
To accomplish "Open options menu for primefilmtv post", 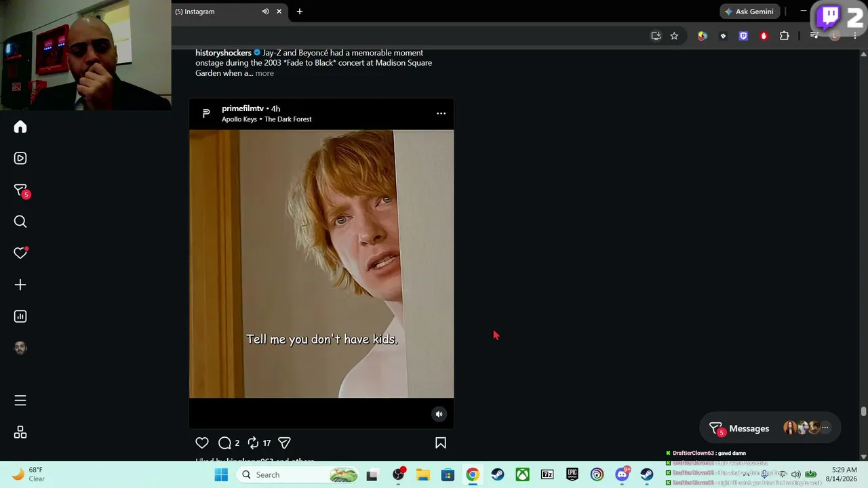I will 441,113.
